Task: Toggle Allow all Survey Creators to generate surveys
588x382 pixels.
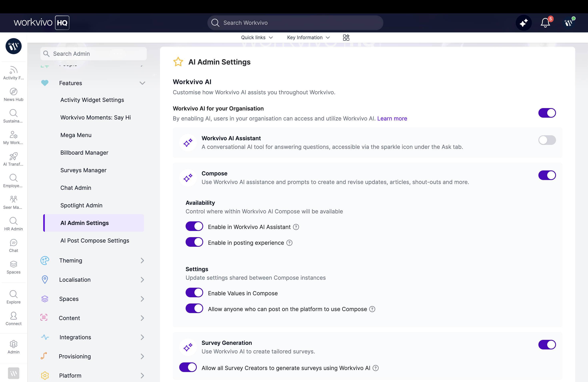Action: 188,367
